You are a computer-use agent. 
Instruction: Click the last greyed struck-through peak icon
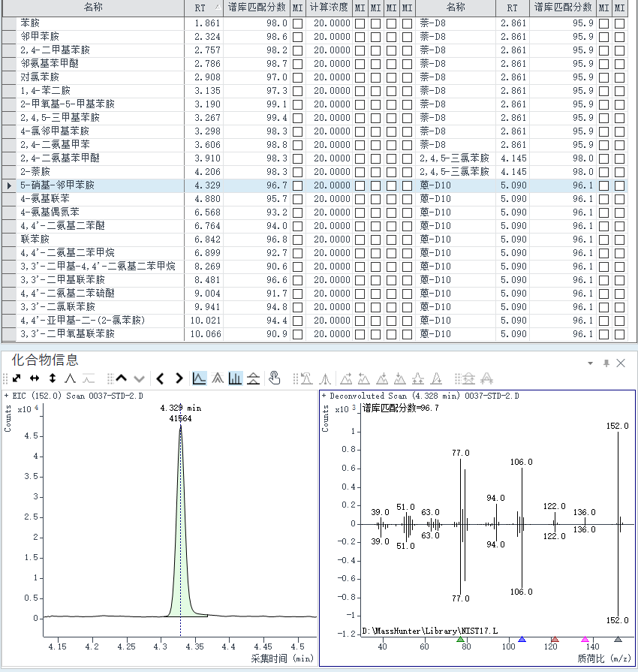point(486,378)
